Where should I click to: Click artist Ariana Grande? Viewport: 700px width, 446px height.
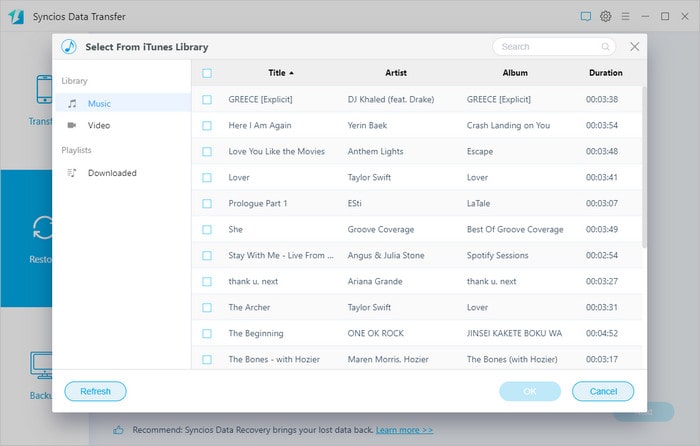pos(375,281)
